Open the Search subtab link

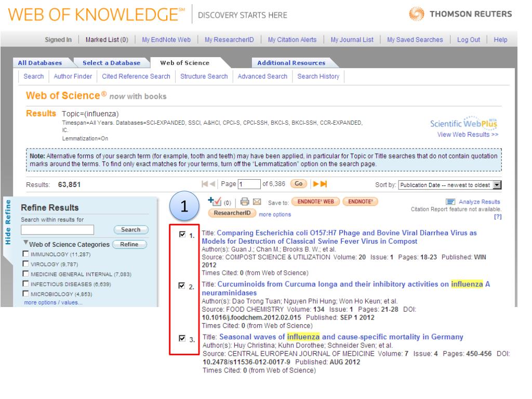(34, 76)
